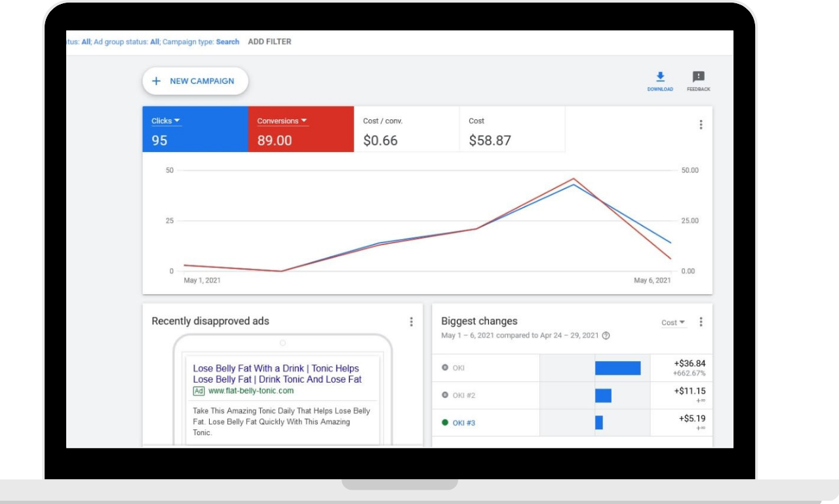Open the chart overflow menu (three dots)
839x504 pixels.
700,124
